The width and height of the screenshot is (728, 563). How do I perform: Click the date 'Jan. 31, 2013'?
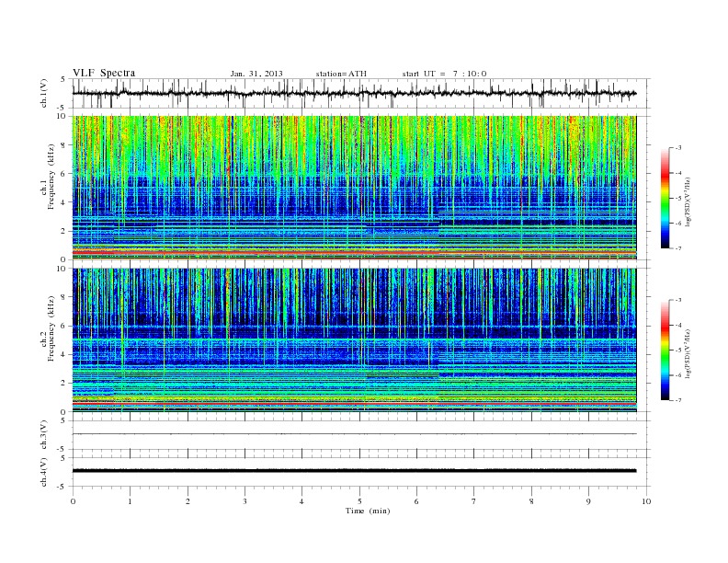(256, 74)
